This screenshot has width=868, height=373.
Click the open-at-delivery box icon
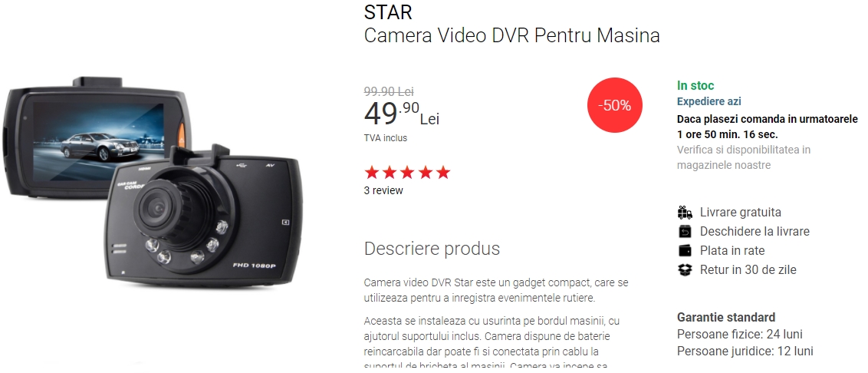(685, 231)
